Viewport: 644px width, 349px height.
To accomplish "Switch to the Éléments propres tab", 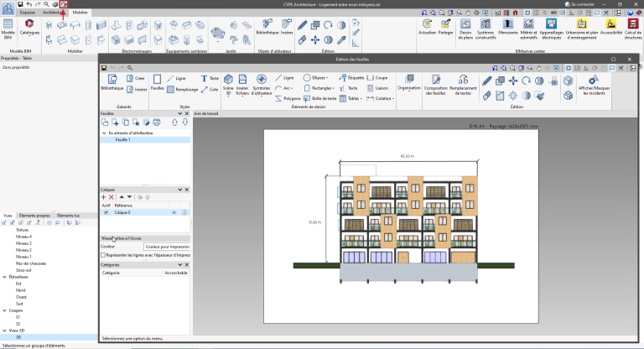I will tap(34, 216).
